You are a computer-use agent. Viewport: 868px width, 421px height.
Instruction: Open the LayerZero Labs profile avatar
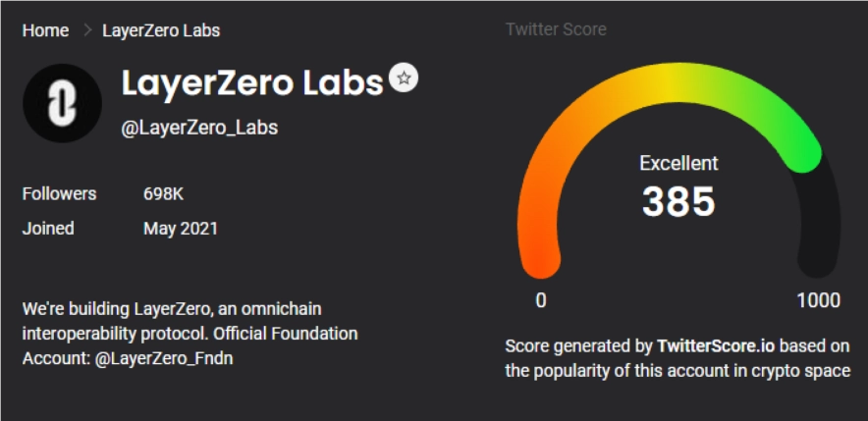62,103
